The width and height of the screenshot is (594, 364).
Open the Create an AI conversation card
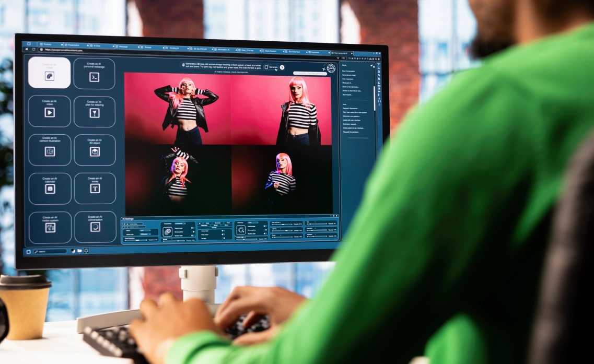coord(95,227)
